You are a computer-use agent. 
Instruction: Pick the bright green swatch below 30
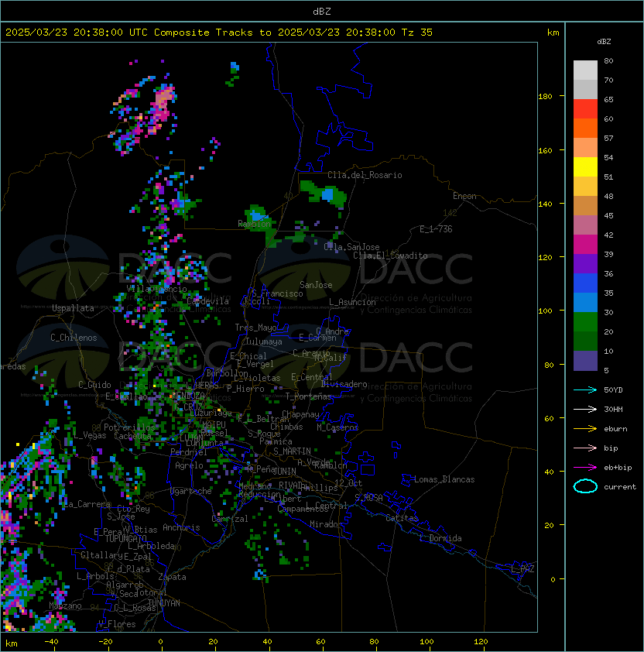pos(585,322)
